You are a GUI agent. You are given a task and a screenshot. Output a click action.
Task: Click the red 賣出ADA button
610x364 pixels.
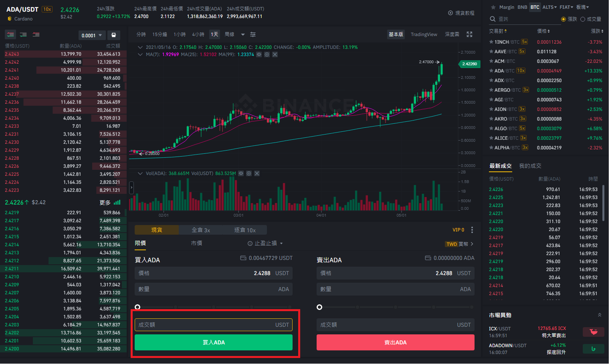pos(396,342)
